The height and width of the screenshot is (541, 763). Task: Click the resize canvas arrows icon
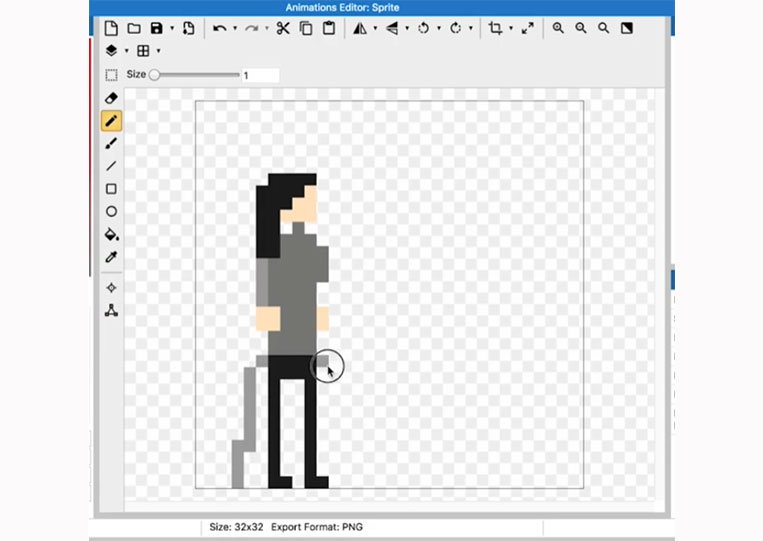[527, 28]
